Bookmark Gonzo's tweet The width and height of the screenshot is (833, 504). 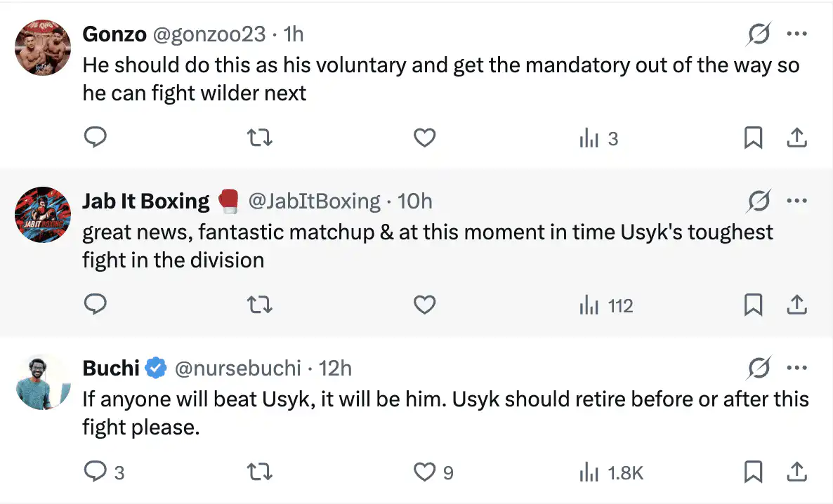[x=753, y=138]
